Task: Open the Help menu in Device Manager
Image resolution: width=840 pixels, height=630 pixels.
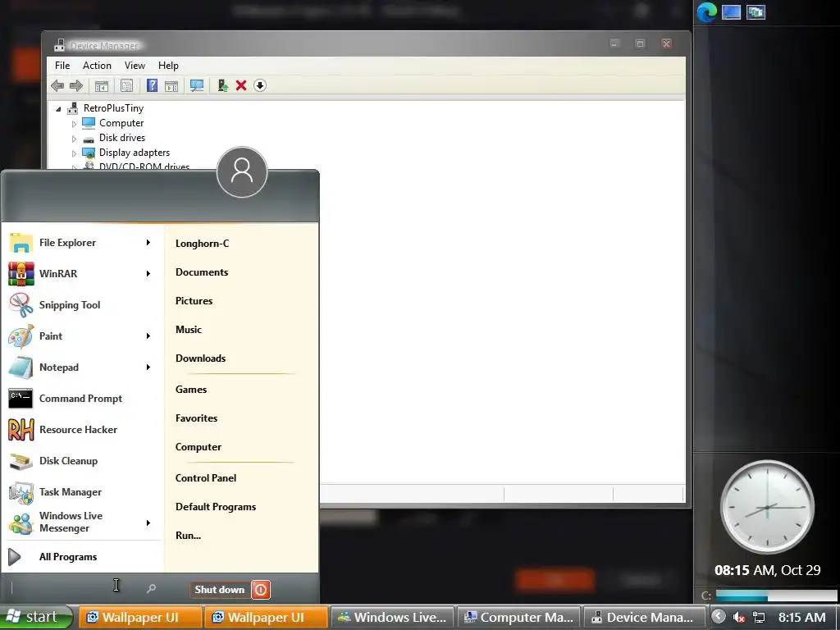Action: [168, 66]
